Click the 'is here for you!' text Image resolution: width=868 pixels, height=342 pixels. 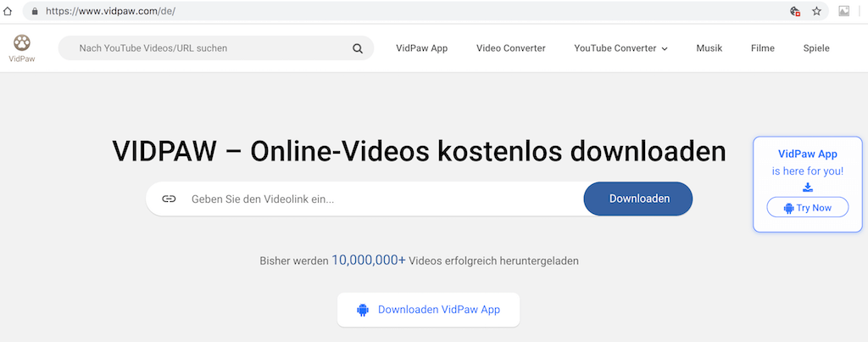[808, 171]
